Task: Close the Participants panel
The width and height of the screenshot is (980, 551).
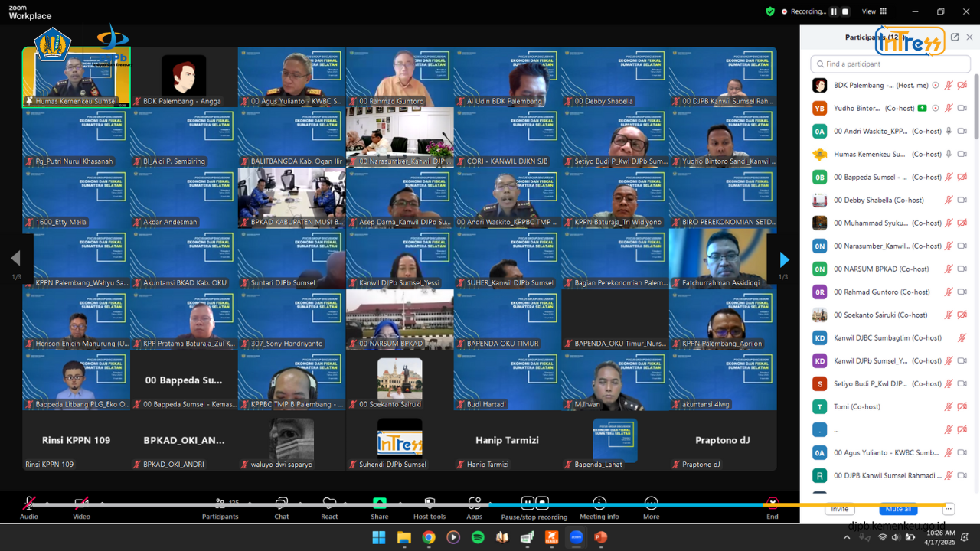Action: click(969, 37)
